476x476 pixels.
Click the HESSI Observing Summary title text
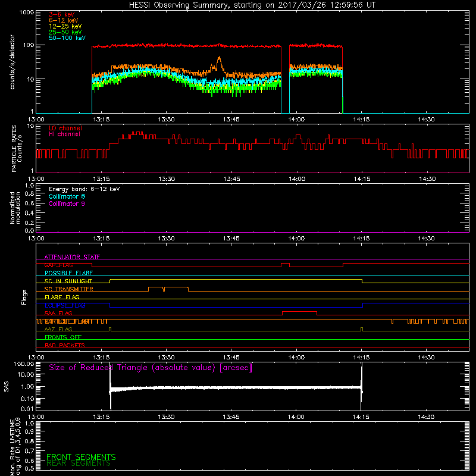252,5
